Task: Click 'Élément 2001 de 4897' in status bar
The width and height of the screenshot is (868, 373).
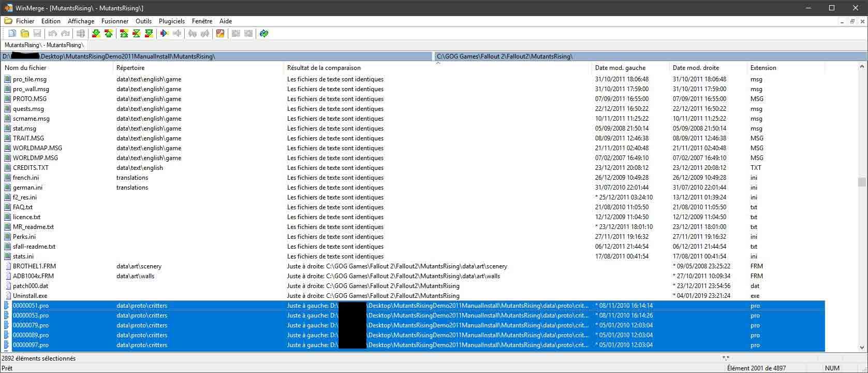Action: (757, 368)
